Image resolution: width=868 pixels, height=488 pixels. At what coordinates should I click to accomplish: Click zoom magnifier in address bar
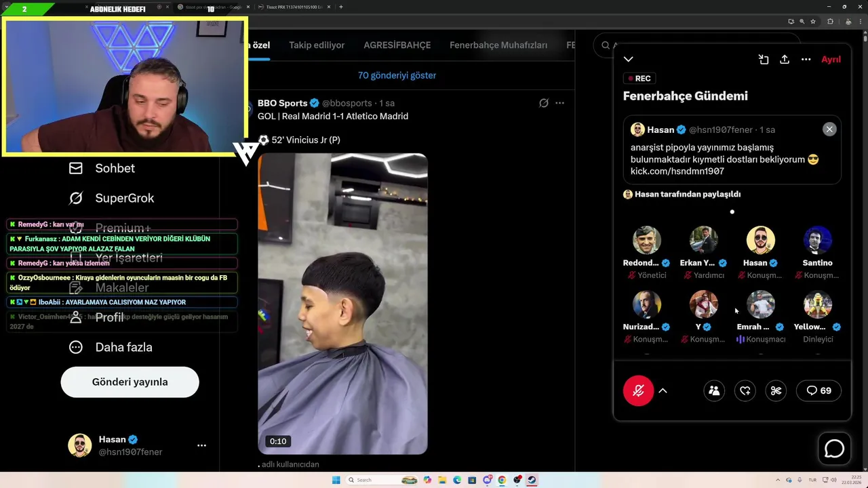tap(802, 22)
